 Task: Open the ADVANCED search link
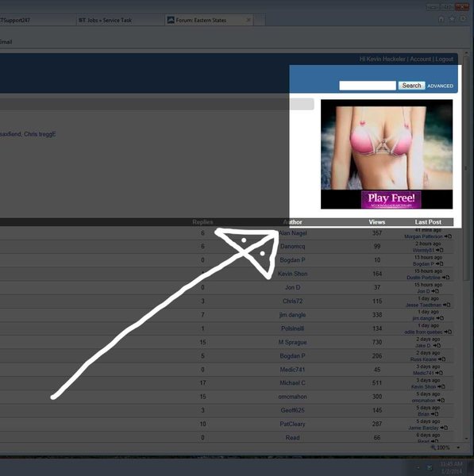440,86
